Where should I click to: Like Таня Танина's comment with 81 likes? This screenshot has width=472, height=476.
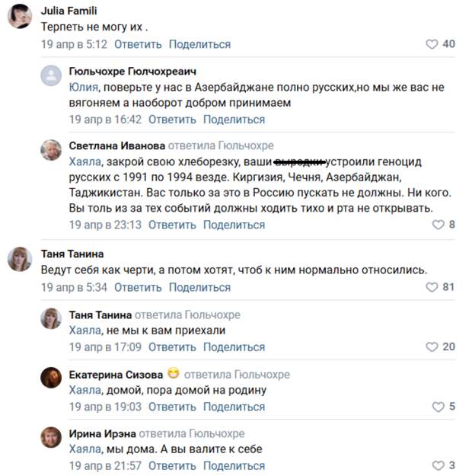coord(432,287)
